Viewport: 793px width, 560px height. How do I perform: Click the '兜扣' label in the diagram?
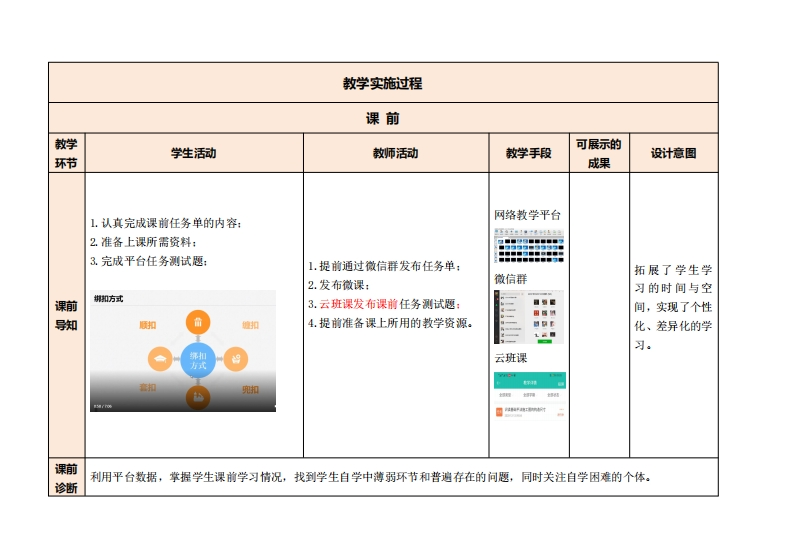[x=250, y=390]
